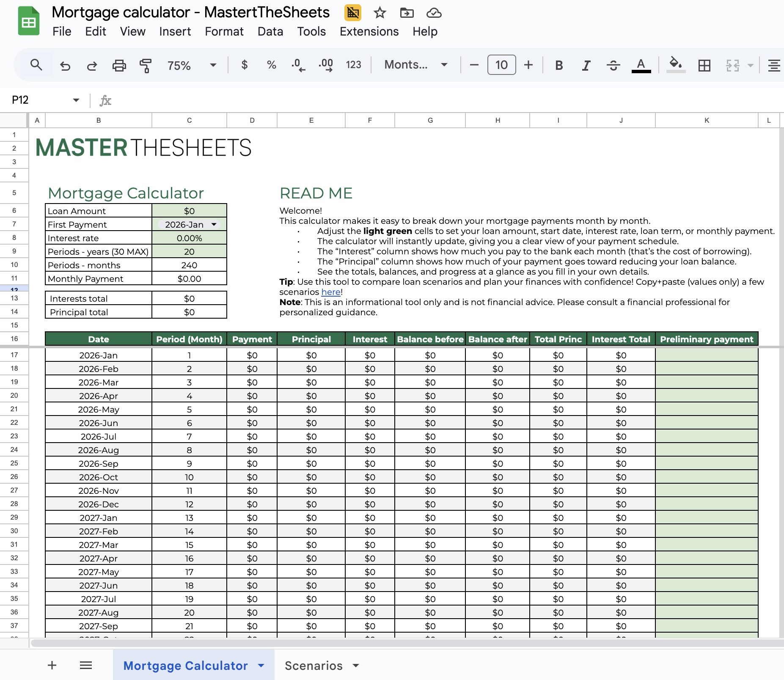Click the Move to folder icon
Image resolution: width=784 pixels, height=680 pixels.
tap(407, 13)
